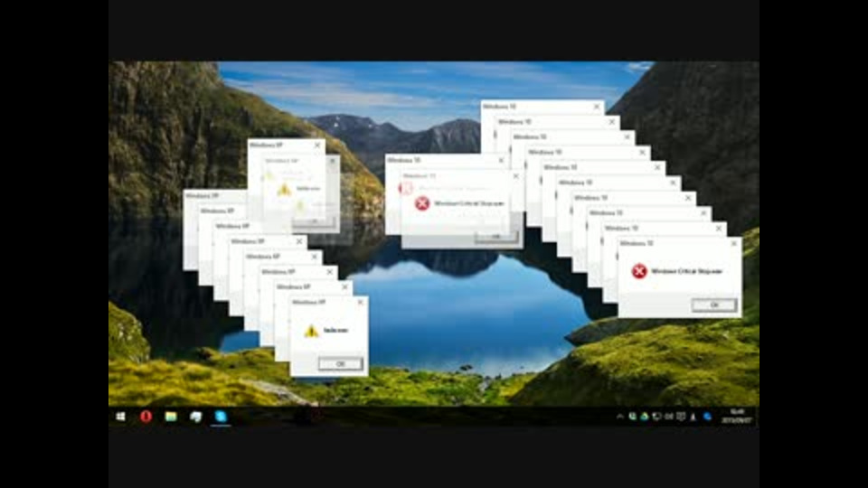Image resolution: width=868 pixels, height=488 pixels.
Task: Click the blue Skype icon in system tray
Action: pyautogui.click(x=707, y=417)
